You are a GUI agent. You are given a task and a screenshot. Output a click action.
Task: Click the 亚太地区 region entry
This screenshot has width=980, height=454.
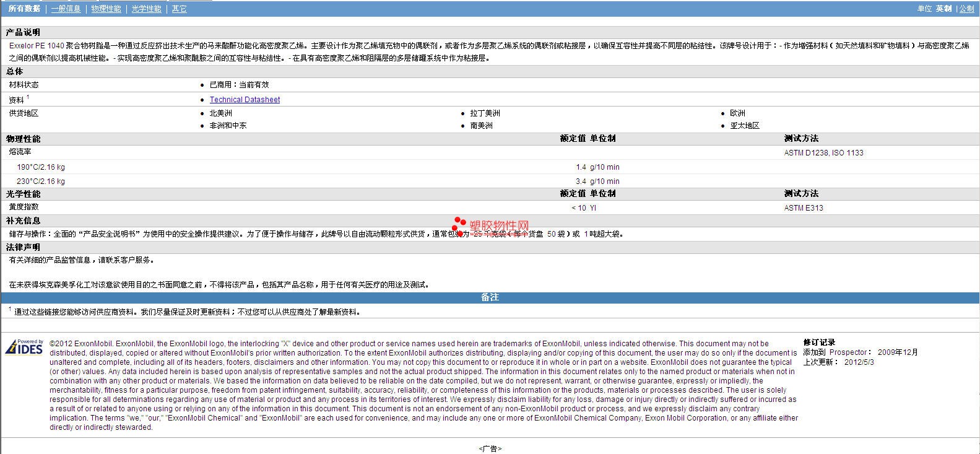[745, 126]
